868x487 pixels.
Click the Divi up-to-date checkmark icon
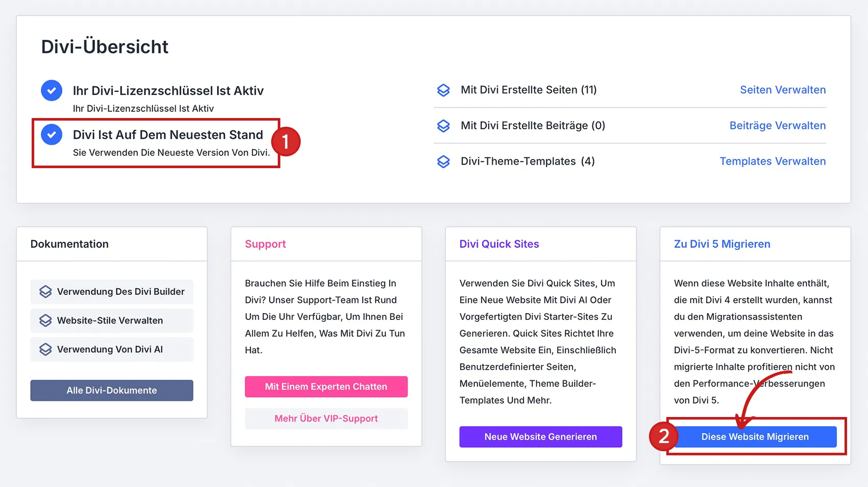click(52, 134)
